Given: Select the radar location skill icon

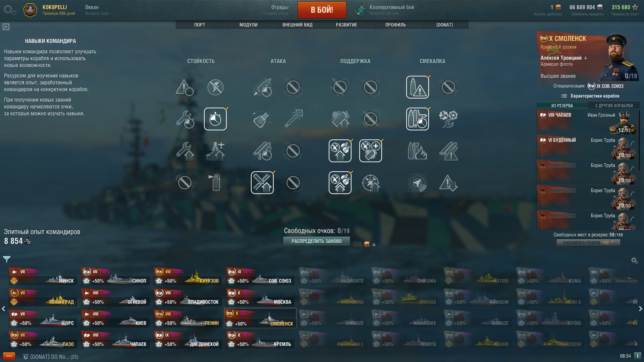Looking at the screenshot, I should click(x=417, y=183).
